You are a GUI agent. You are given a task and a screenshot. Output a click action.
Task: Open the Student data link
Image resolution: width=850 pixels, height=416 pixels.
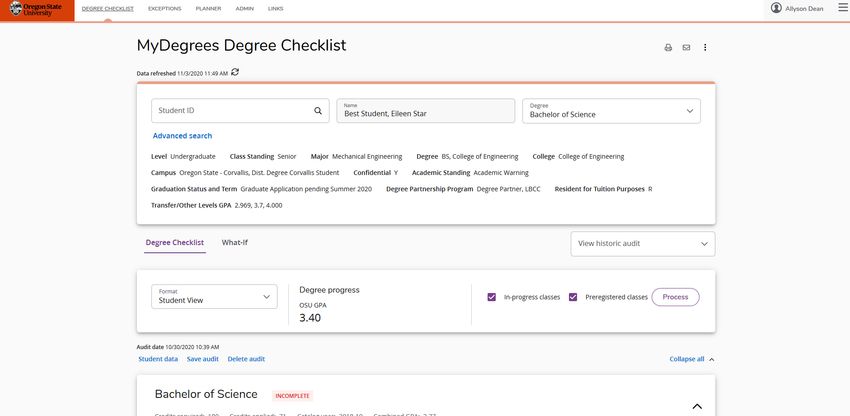158,359
